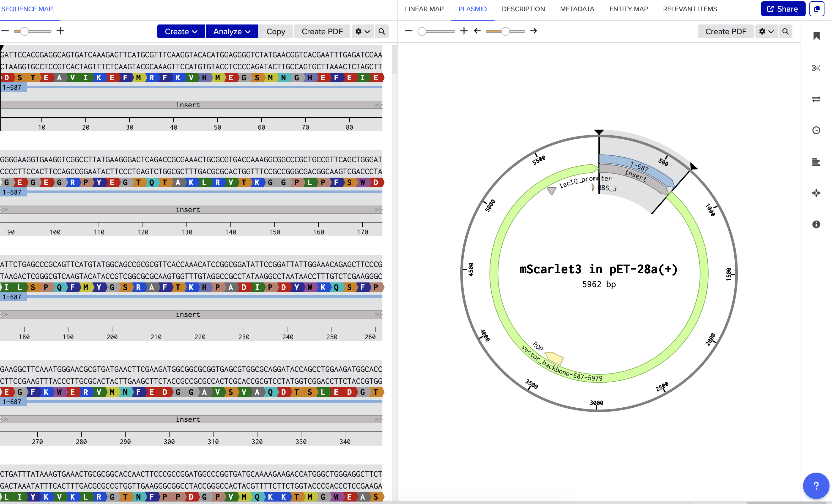Viewport: 832px width, 504px height.
Task: Open the help question mark button
Action: (816, 486)
